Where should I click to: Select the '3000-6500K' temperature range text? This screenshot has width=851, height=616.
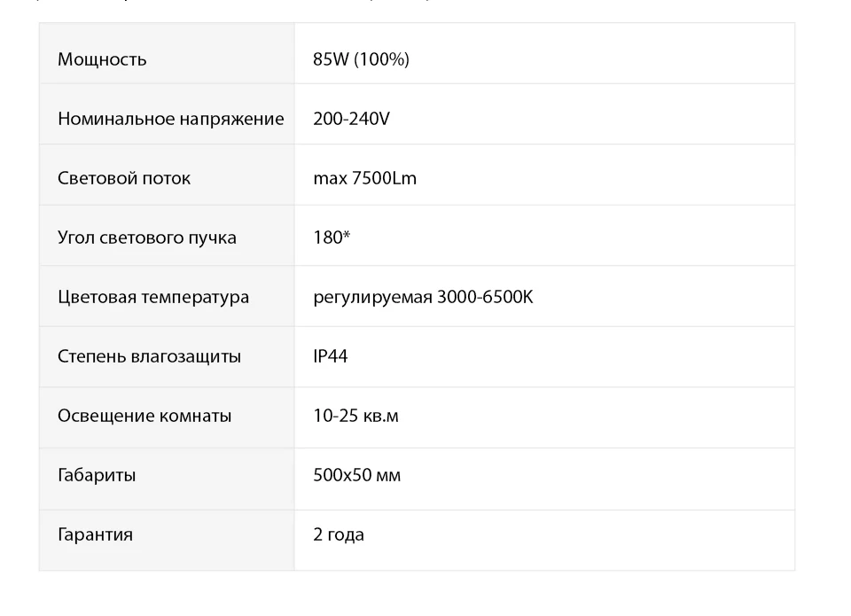tap(486, 297)
